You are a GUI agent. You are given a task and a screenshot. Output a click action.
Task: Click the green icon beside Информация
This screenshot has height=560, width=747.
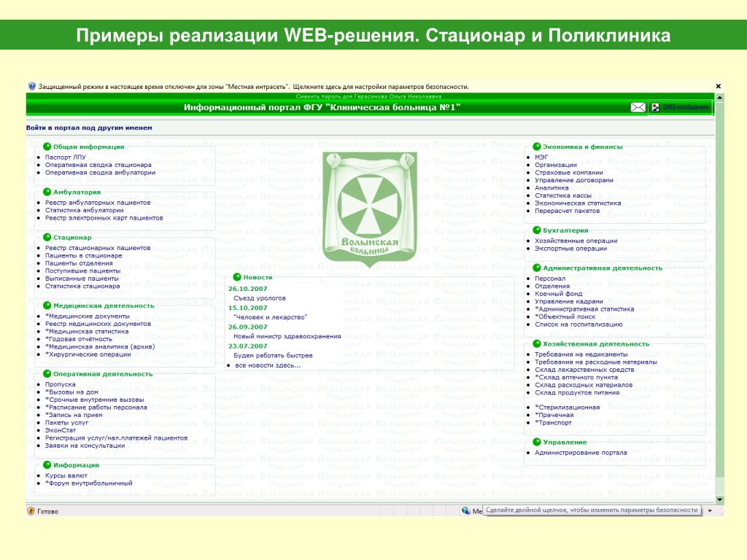coord(47,464)
